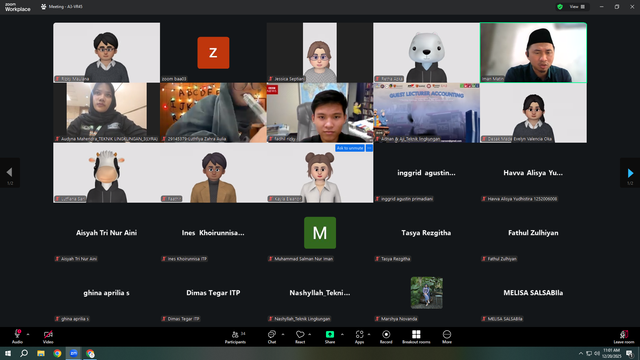This screenshot has height=360, width=640.
Task: Go to next page of participants
Action: click(630, 173)
